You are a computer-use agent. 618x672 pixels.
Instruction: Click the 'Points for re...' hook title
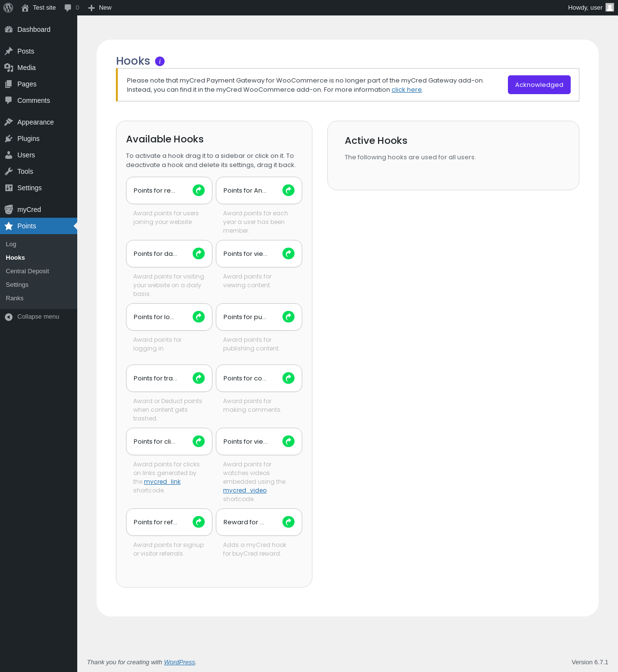(x=154, y=191)
